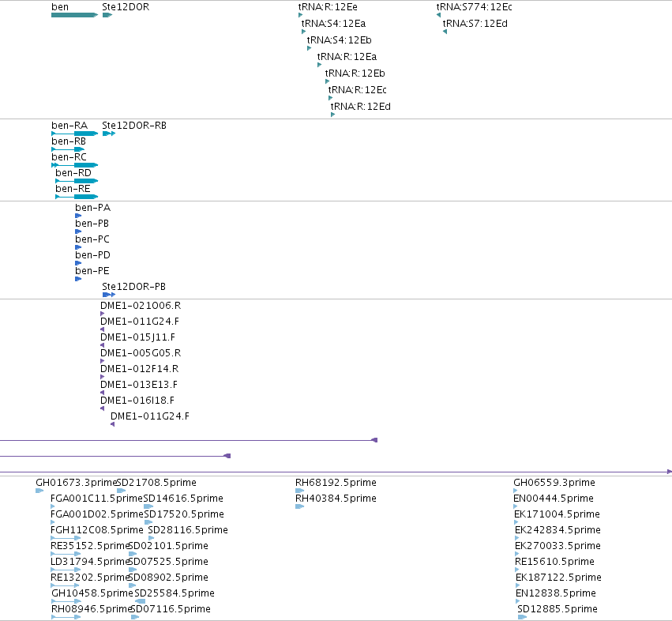
Task: Choose EST 'EK270033.5prime'
Action: tap(557, 546)
